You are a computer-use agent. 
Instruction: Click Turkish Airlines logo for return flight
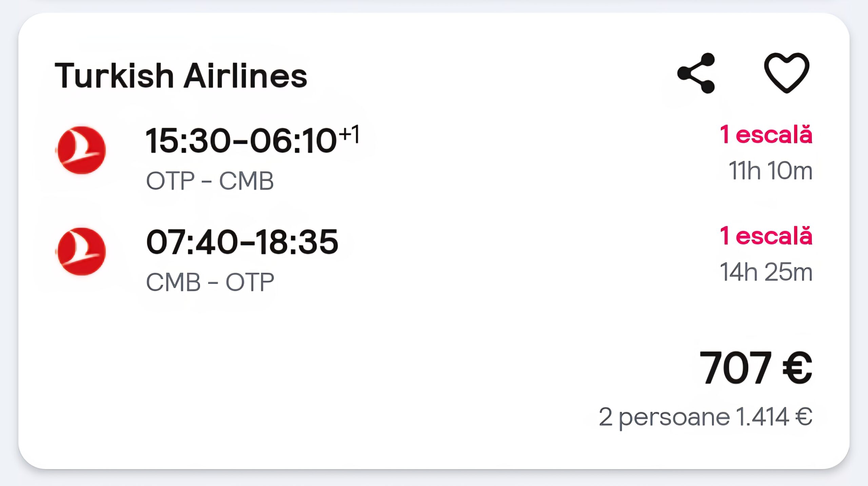(x=81, y=251)
